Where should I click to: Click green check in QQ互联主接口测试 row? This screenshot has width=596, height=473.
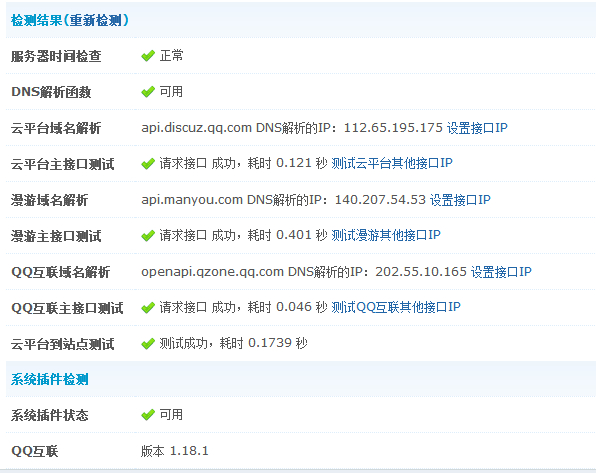coord(148,307)
